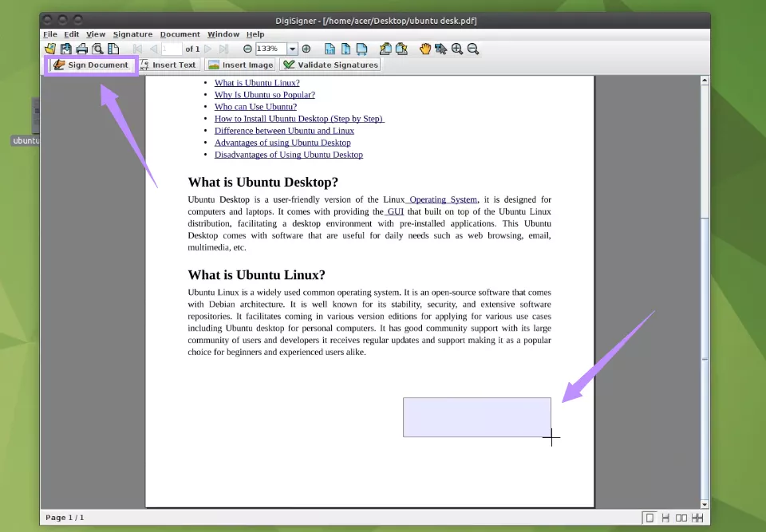Open a PDF with the folder icon
The height and width of the screenshot is (532, 766).
tap(49, 49)
